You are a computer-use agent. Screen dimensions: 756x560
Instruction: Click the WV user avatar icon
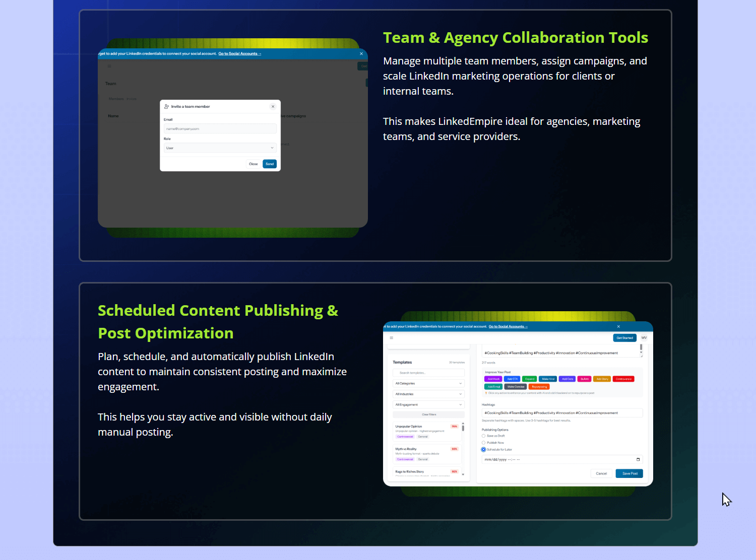coord(644,338)
